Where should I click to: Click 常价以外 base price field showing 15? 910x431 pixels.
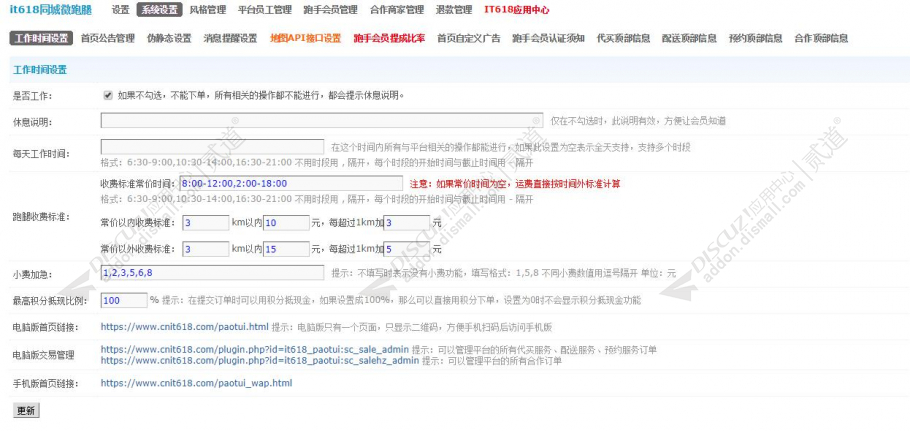pyautogui.click(x=287, y=249)
